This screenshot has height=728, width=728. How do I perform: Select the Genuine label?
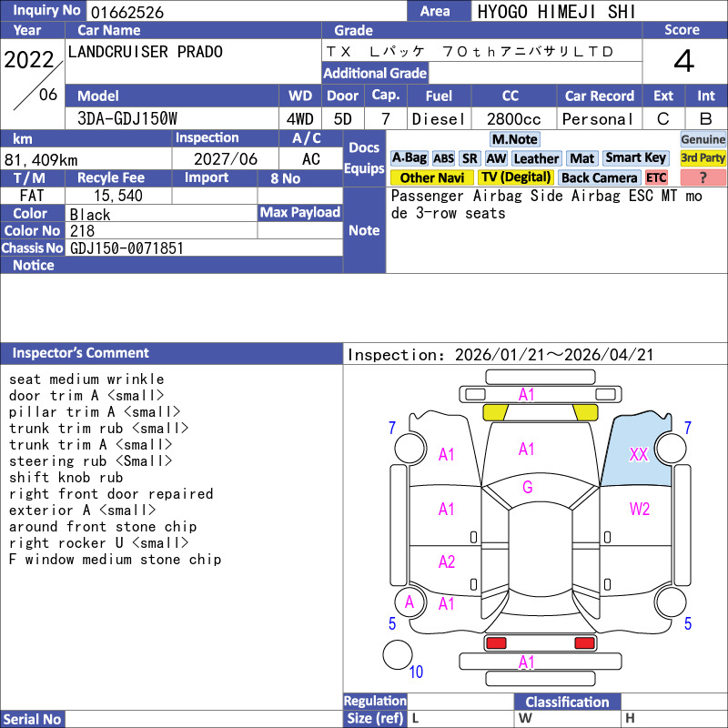(703, 139)
